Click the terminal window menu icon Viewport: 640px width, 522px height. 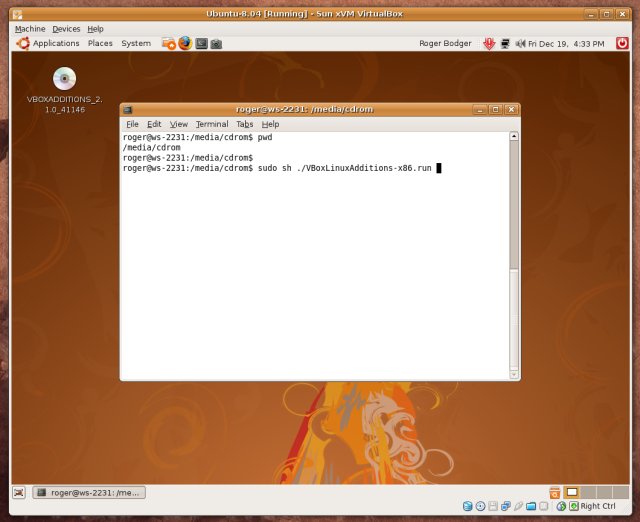(128, 109)
